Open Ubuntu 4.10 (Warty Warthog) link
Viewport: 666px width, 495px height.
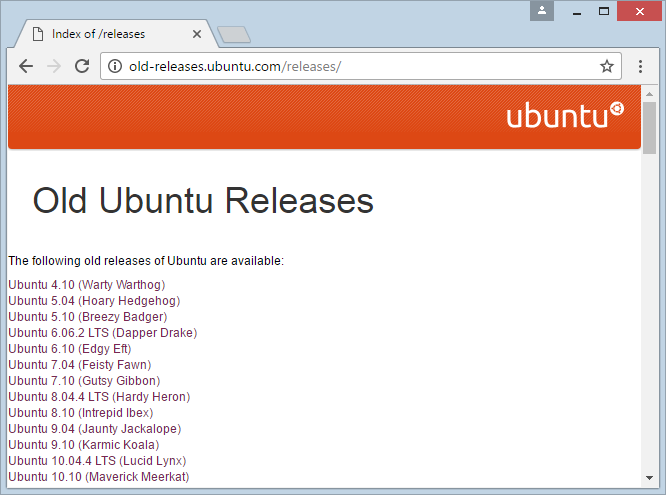(87, 285)
